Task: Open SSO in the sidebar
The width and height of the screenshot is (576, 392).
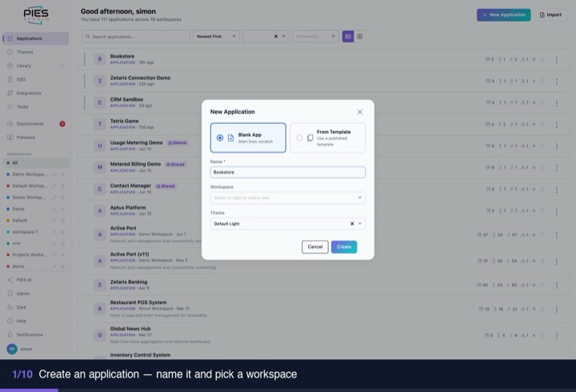Action: [x=36, y=79]
